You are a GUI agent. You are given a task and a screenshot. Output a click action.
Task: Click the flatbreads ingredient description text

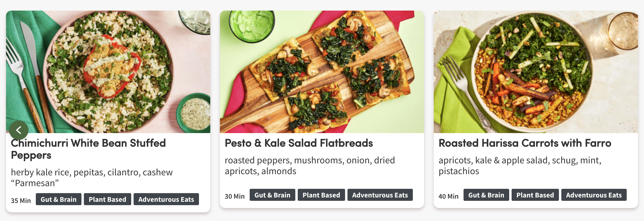click(310, 166)
